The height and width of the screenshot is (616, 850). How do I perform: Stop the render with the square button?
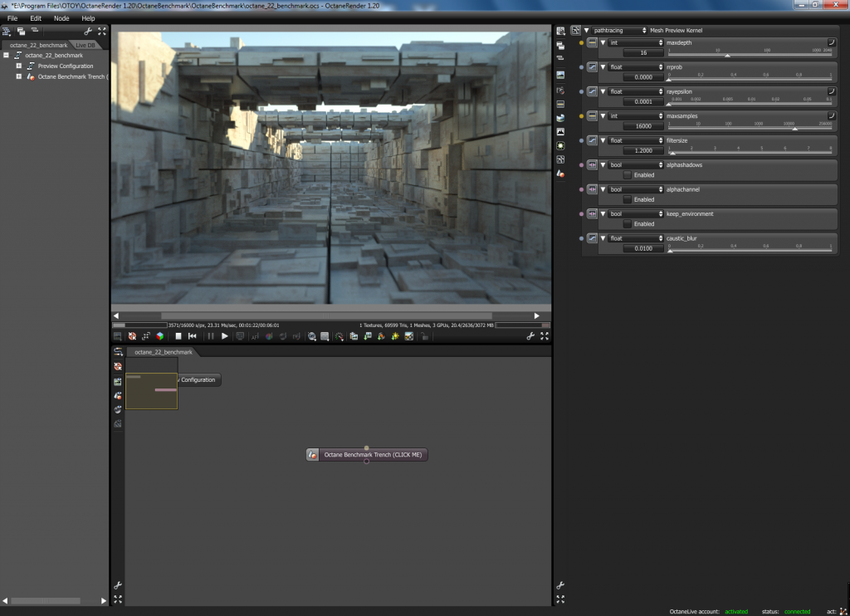tap(178, 336)
